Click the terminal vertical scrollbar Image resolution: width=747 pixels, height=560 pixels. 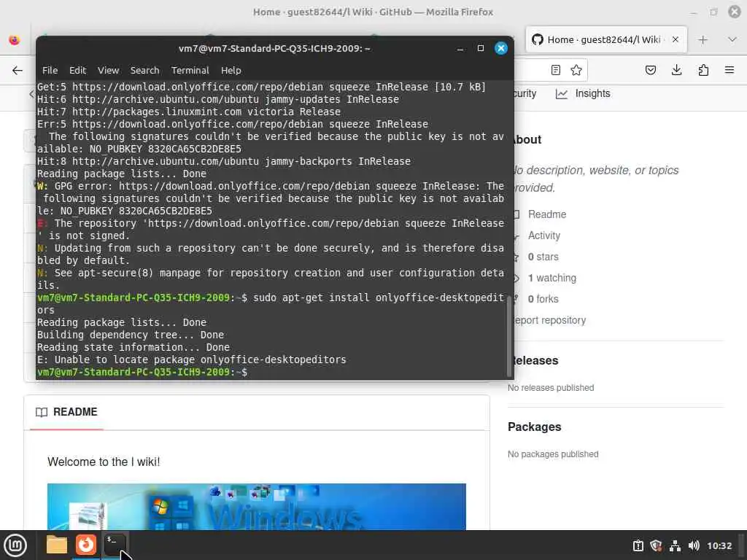[509, 336]
